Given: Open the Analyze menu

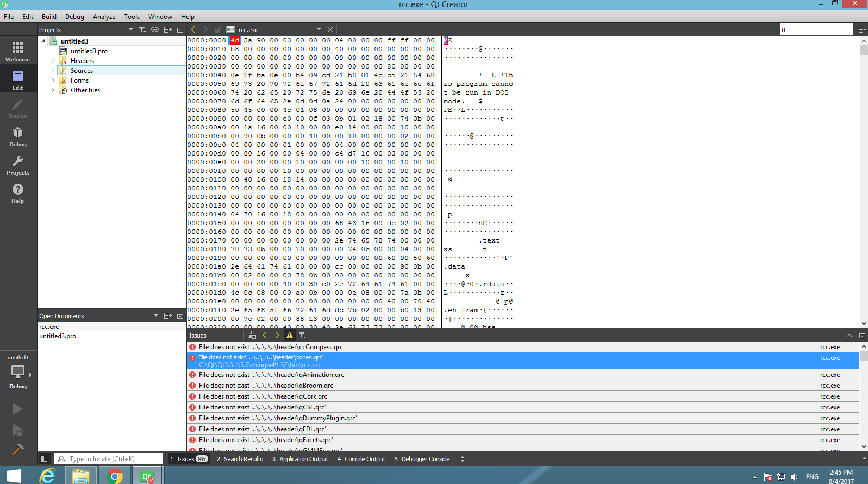Looking at the screenshot, I should point(104,17).
